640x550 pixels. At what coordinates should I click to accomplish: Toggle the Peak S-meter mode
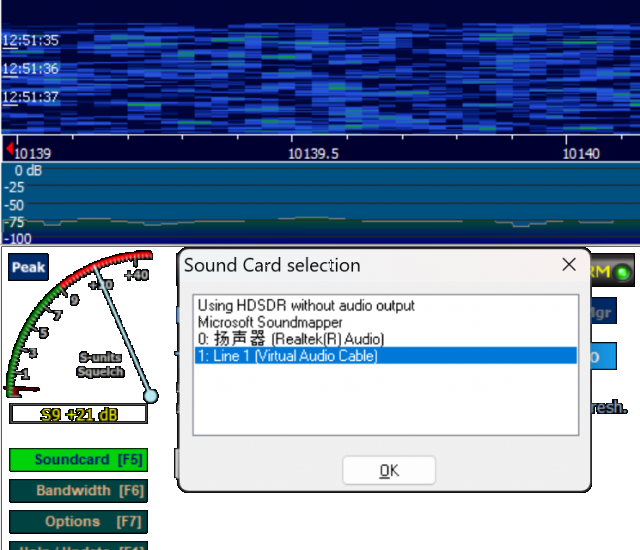[x=28, y=267]
